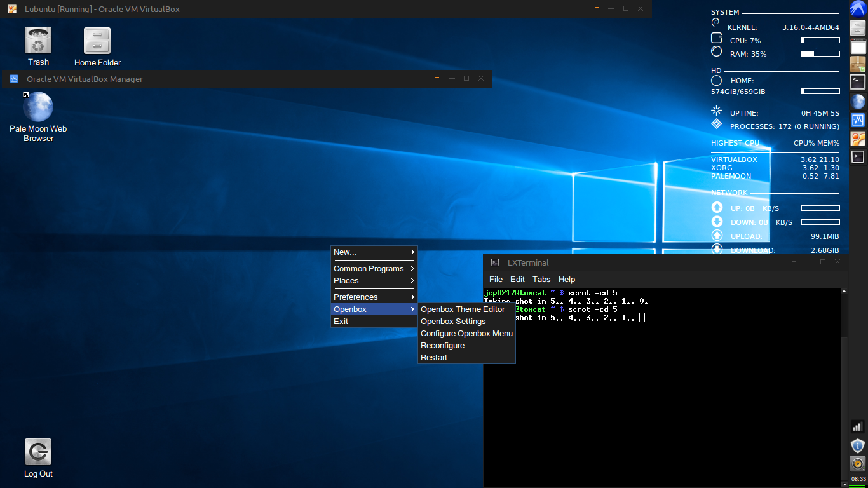
Task: Open the Edit menu in LXTerminal
Action: [x=517, y=280]
